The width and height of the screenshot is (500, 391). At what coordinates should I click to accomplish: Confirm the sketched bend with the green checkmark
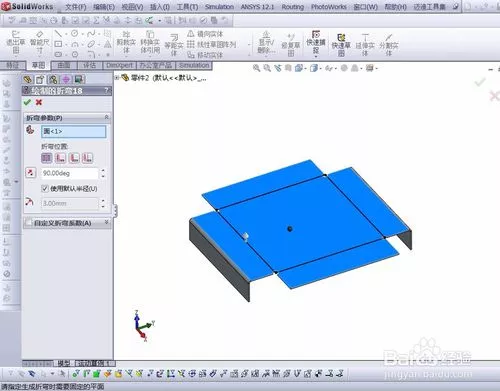pos(27,102)
